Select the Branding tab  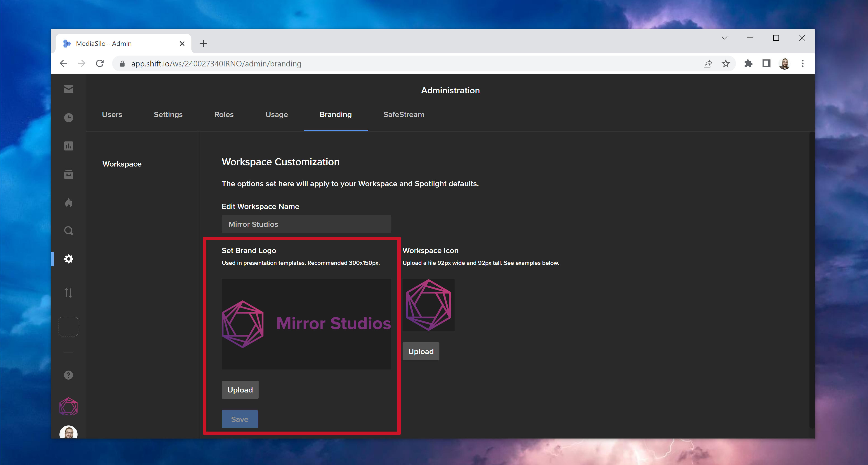tap(336, 115)
